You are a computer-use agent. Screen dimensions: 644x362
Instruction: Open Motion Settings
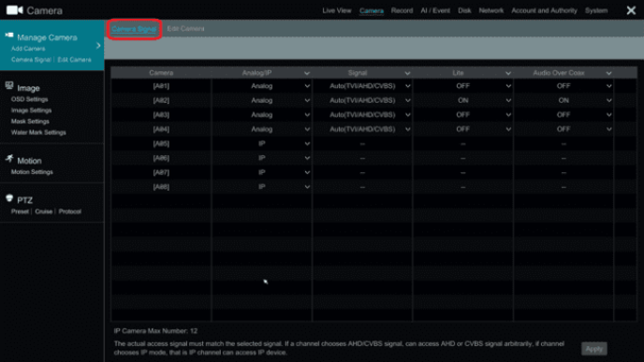point(32,172)
